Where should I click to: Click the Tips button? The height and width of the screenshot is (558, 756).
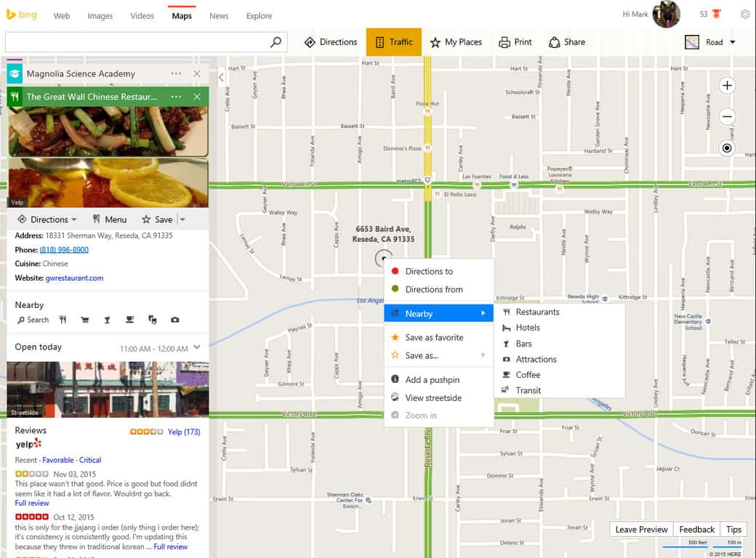[733, 530]
